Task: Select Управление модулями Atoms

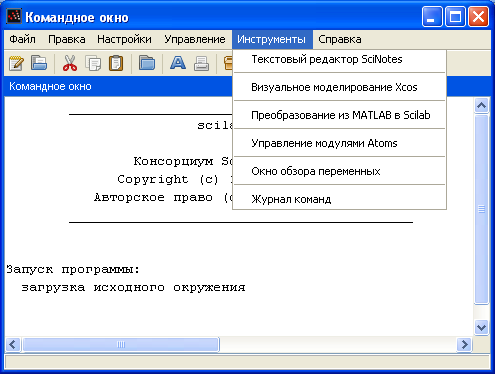Action: tap(339, 143)
